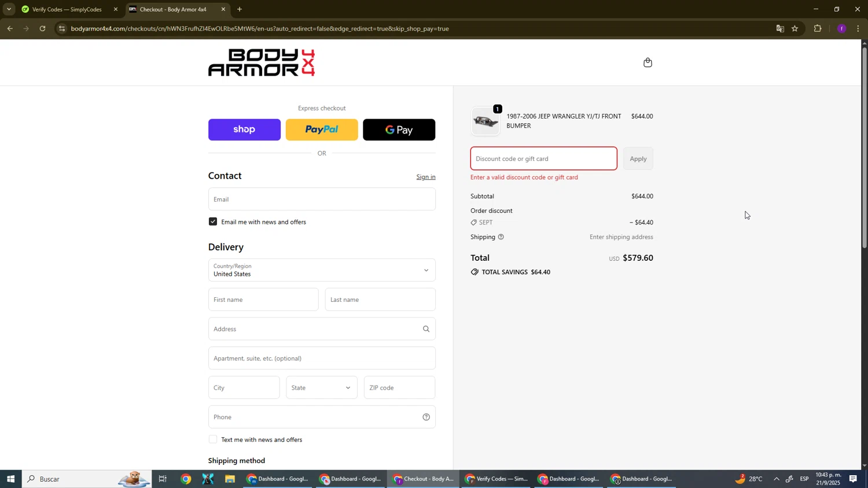Close the Verify Codes tab
This screenshot has width=868, height=488.
click(x=116, y=9)
